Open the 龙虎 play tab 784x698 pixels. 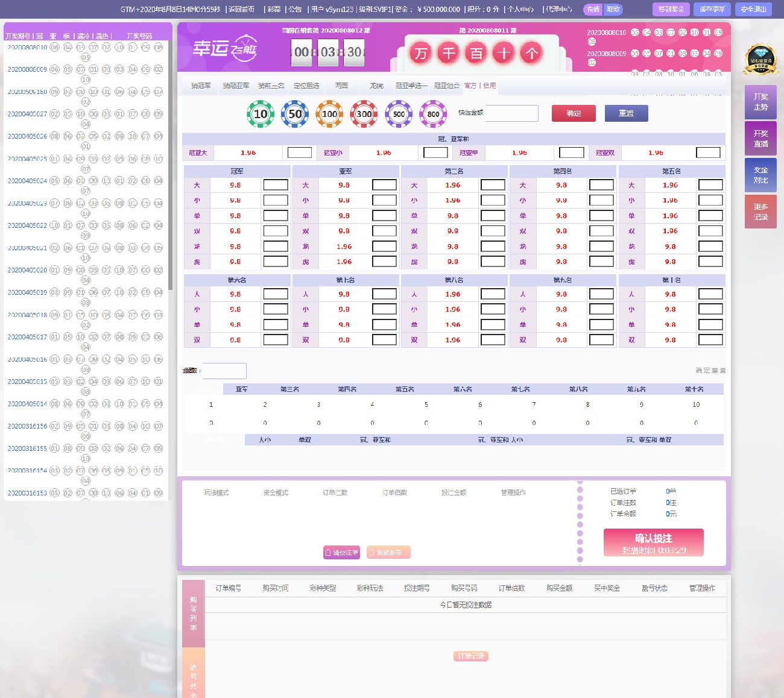tap(376, 86)
